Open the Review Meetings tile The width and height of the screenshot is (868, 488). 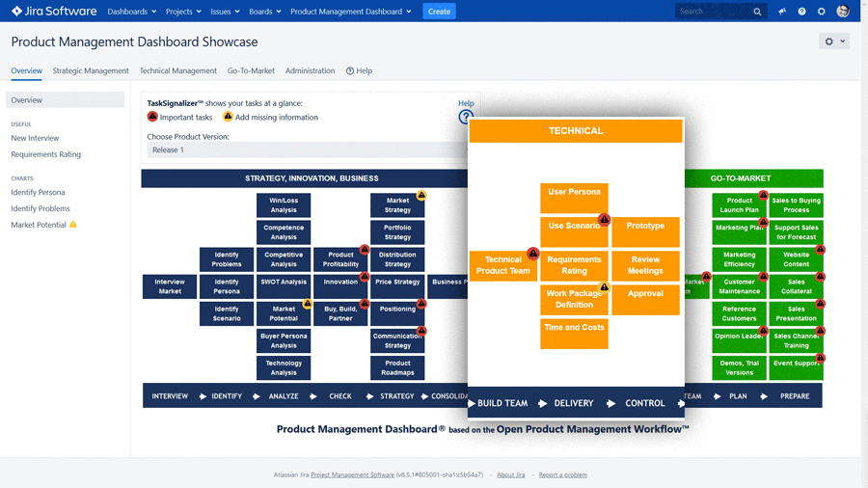pos(645,265)
